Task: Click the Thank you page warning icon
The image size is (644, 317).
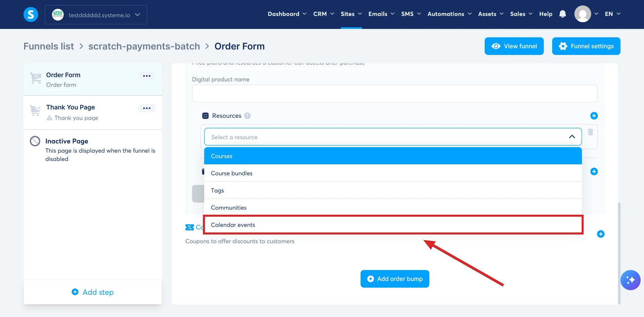Action: click(49, 118)
